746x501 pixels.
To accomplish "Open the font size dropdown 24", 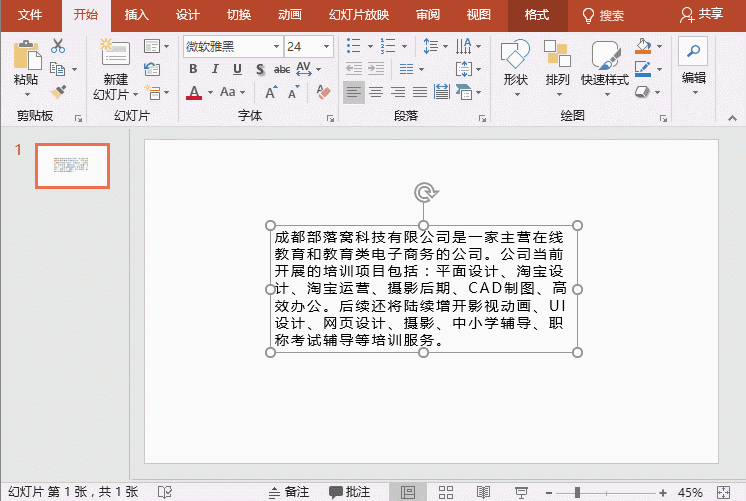I will 326,47.
